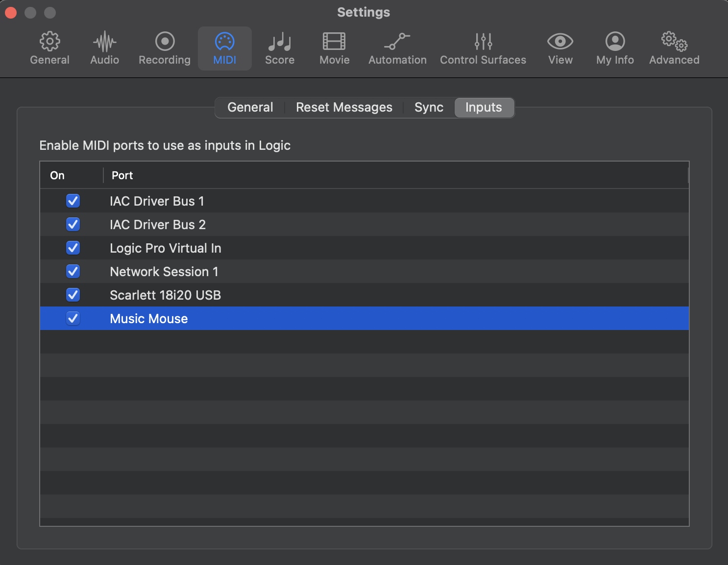728x565 pixels.
Task: Disable the Scarlett 18i20 USB input
Action: 73,295
